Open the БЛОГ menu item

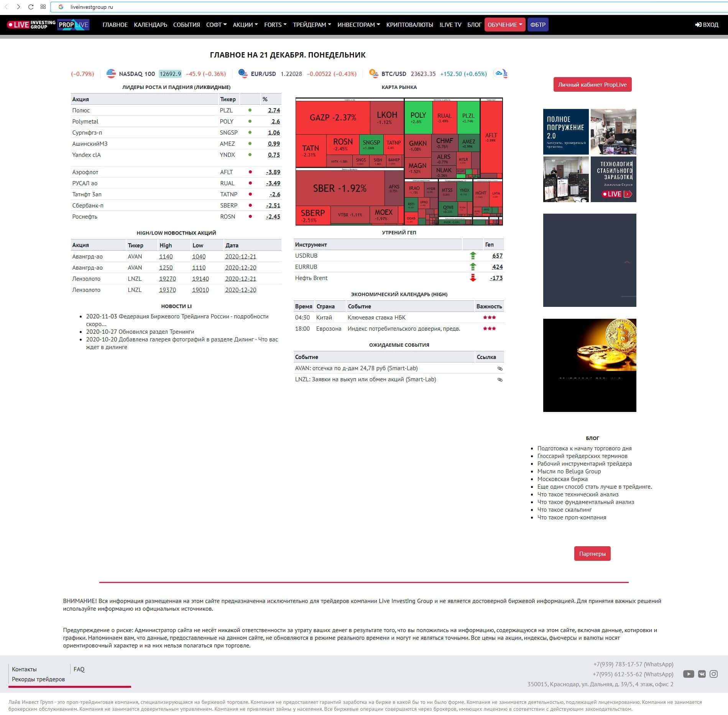click(x=474, y=25)
